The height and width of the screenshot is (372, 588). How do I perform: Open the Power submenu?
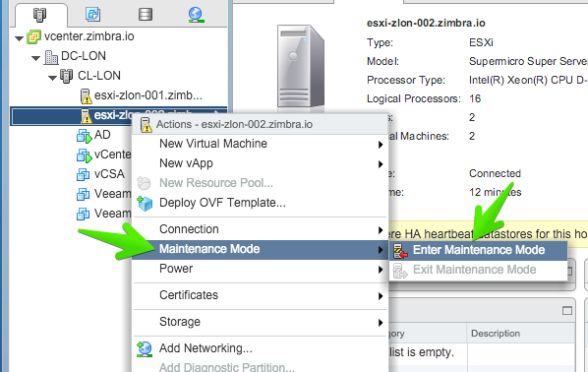click(260, 269)
